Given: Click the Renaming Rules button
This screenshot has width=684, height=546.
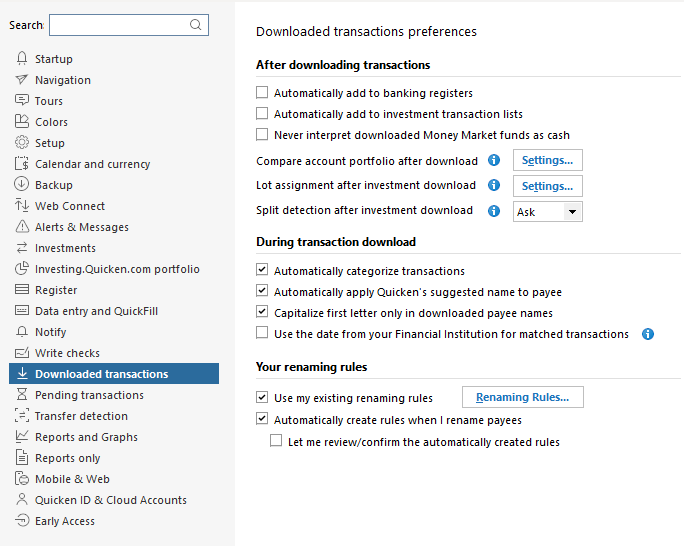Looking at the screenshot, I should point(522,398).
